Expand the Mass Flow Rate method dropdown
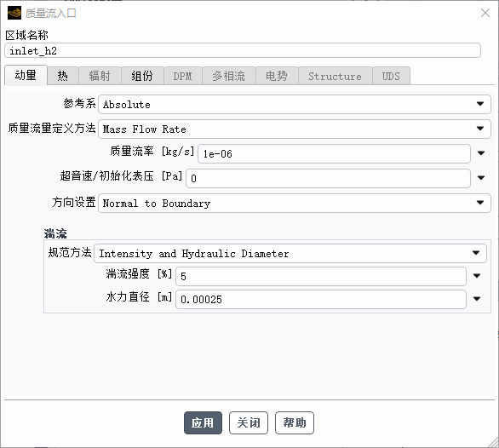This screenshot has height=448, width=499. (295, 129)
